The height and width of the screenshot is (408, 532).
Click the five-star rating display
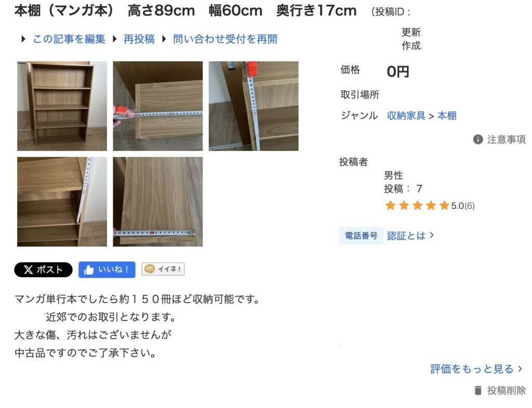pos(417,206)
